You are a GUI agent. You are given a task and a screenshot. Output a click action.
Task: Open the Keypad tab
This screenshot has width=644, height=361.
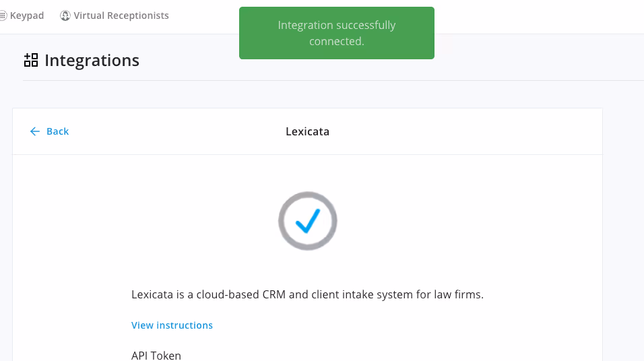22,15
